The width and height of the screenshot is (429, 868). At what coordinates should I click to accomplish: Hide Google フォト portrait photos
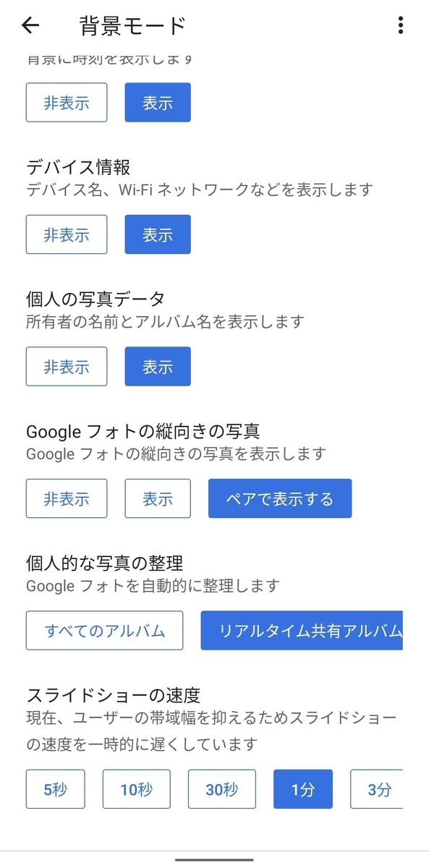pos(66,498)
